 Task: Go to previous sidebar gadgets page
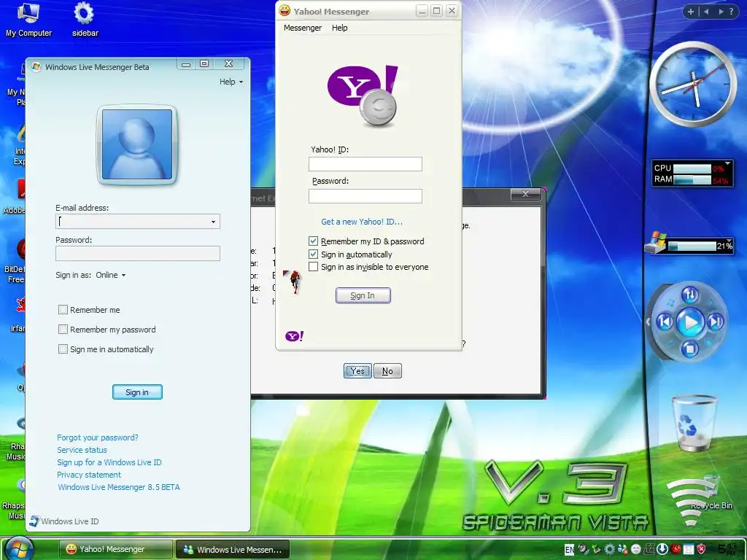point(706,12)
